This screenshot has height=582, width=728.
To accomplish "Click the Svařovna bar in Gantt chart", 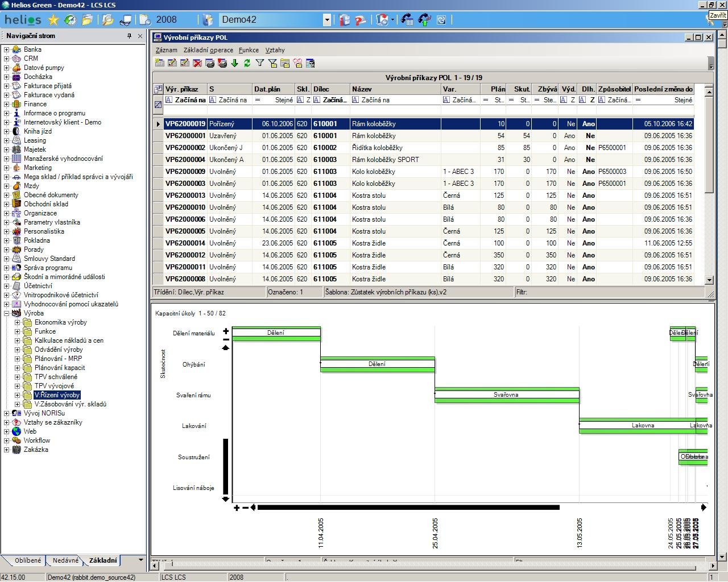I will pos(507,395).
